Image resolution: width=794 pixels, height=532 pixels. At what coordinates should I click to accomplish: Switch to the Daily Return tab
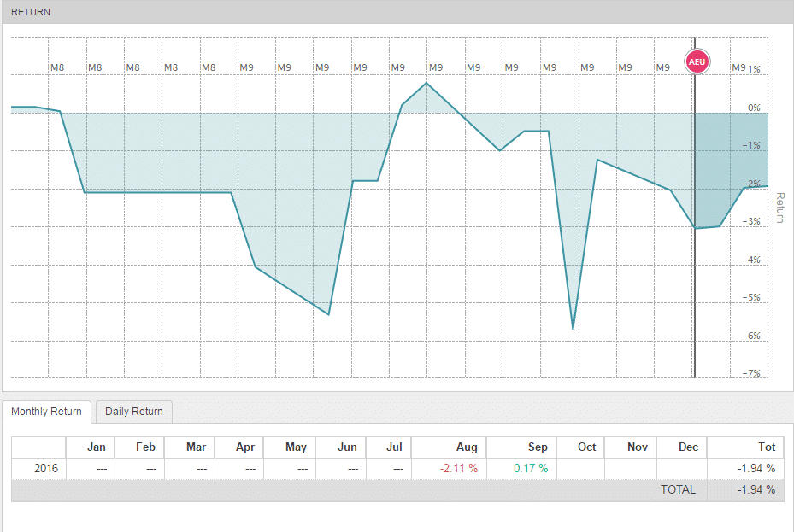tap(133, 412)
